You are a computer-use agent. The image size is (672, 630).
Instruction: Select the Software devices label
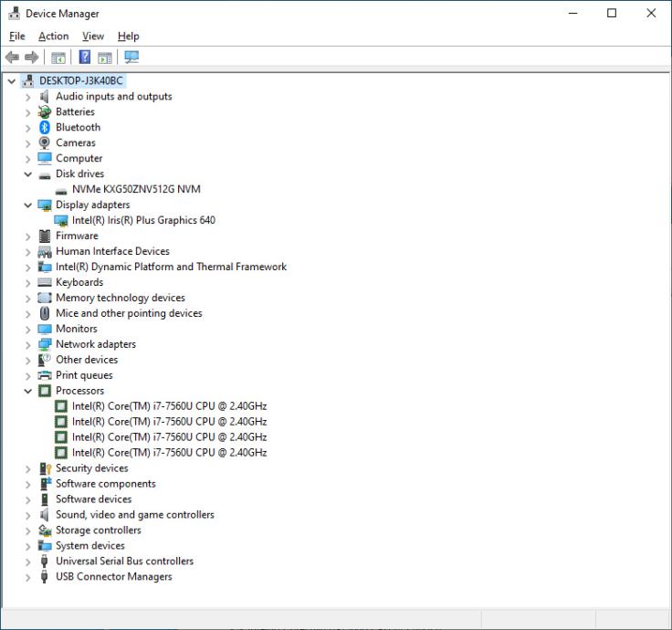click(93, 499)
